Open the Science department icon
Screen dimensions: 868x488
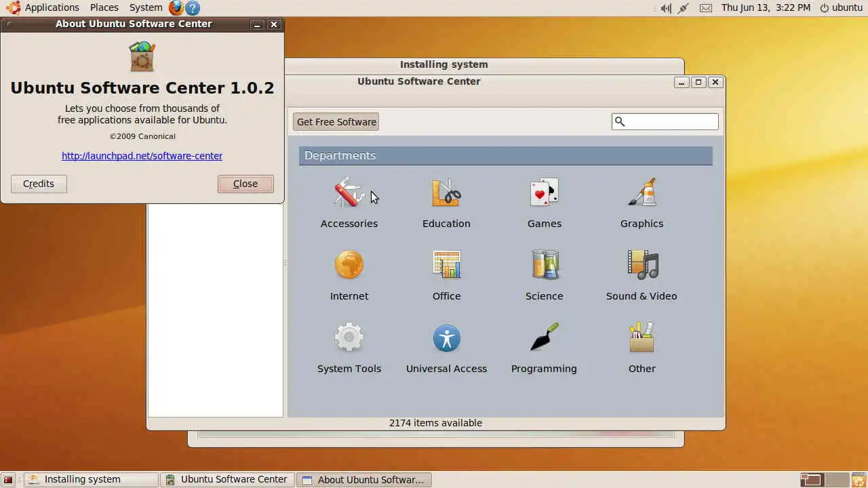point(544,265)
